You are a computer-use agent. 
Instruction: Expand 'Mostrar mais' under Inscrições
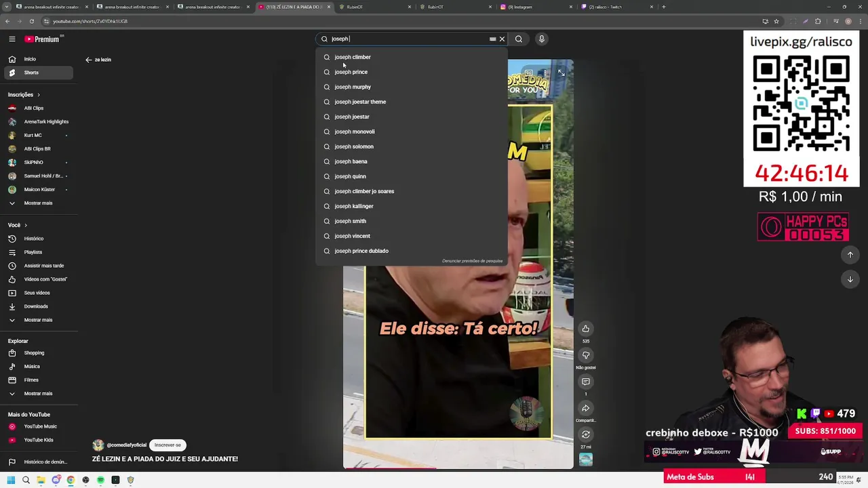click(x=39, y=203)
